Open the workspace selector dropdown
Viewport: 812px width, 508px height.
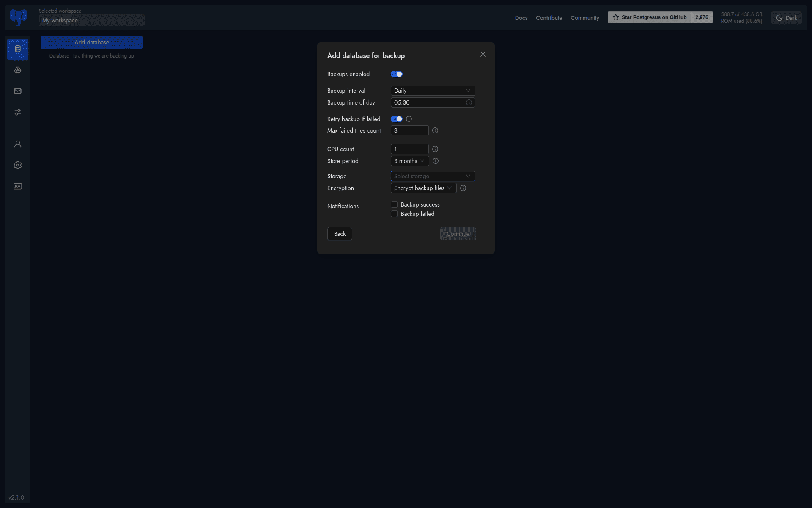pyautogui.click(x=91, y=20)
